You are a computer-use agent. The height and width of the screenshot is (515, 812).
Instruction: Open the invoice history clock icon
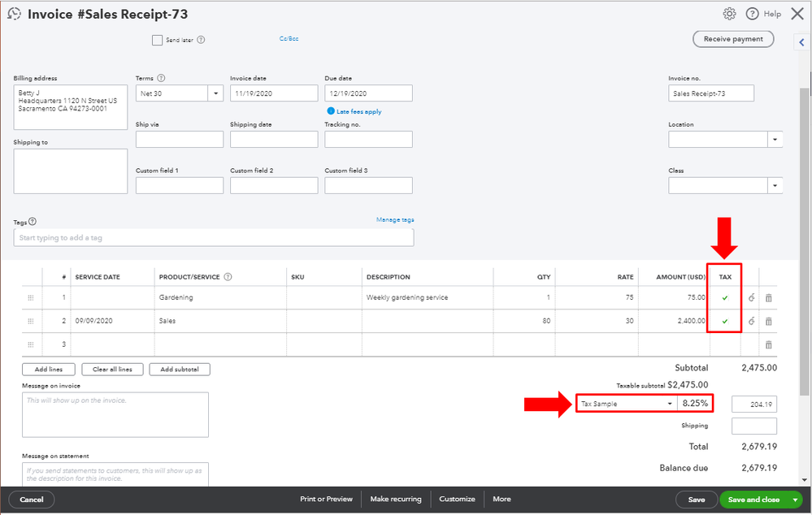coord(15,14)
